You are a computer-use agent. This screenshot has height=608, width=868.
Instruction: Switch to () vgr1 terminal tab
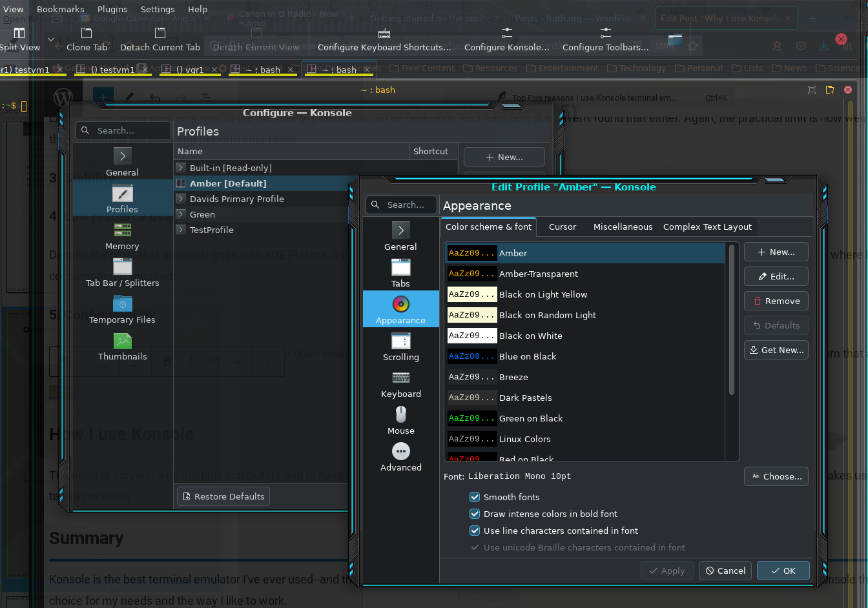coord(190,70)
